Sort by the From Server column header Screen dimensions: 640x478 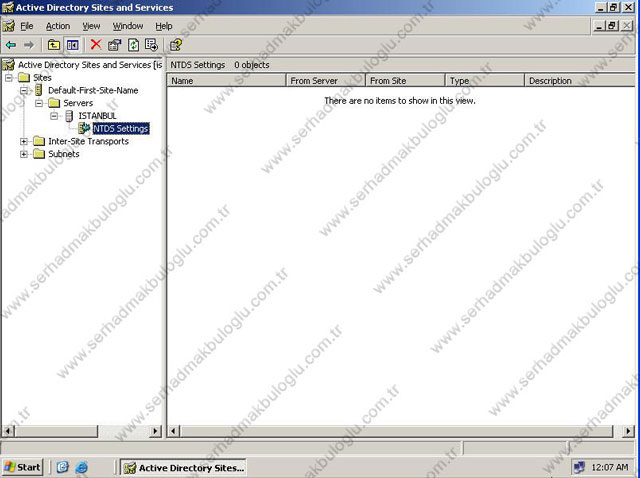click(x=325, y=80)
